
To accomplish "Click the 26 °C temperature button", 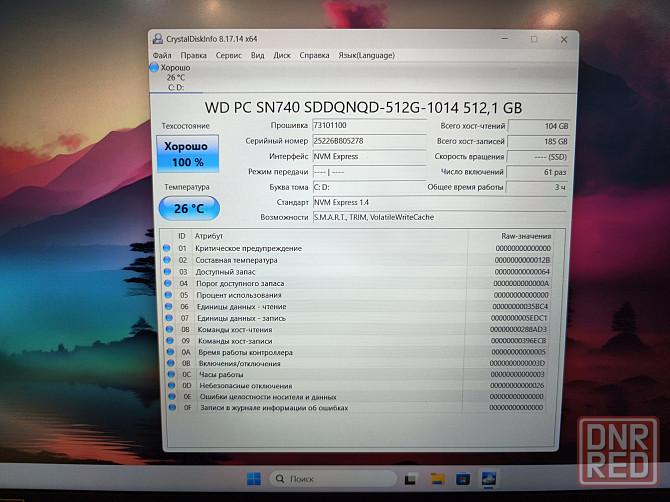I will 189,208.
